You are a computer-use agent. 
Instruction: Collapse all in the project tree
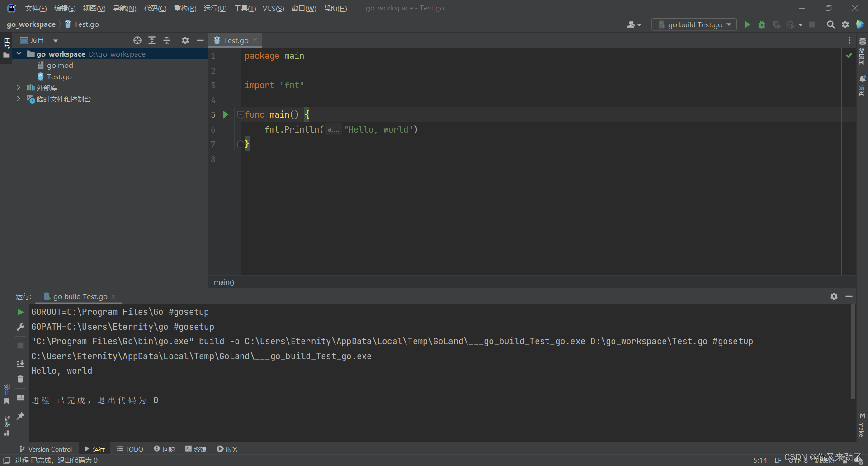coord(167,40)
